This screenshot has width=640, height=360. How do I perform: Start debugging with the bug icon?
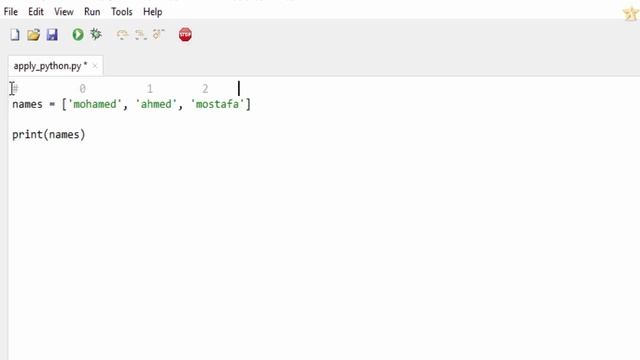pyautogui.click(x=96, y=34)
